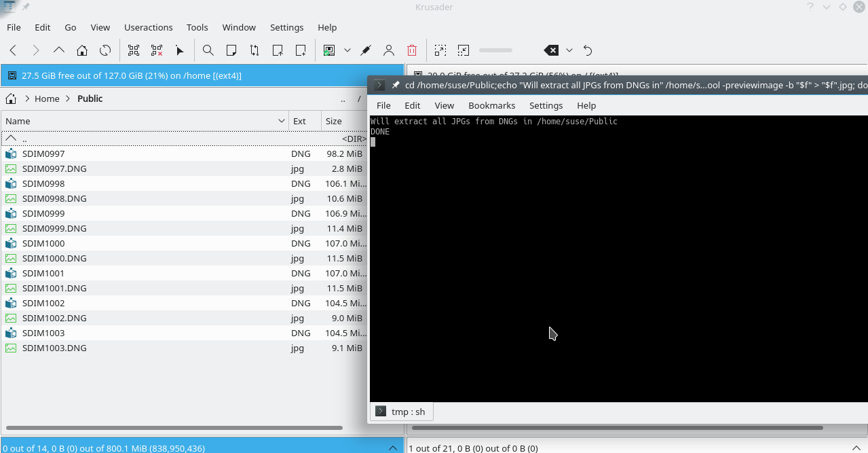Image resolution: width=868 pixels, height=453 pixels.
Task: Click the Undo curved arrow icon
Action: tap(588, 50)
